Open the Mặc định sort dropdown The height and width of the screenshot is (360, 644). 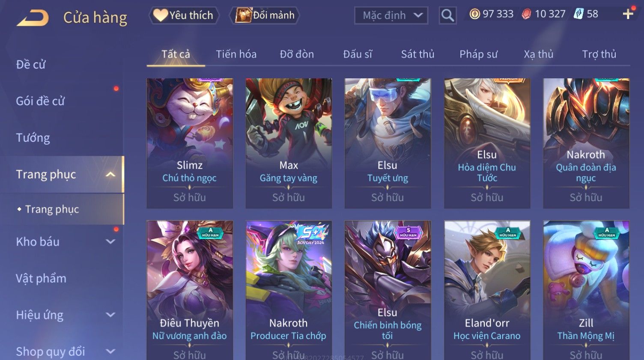tap(391, 15)
